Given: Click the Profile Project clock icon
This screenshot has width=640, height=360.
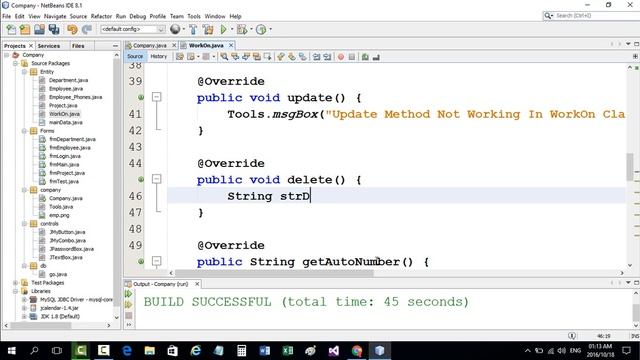Looking at the screenshot, I should [x=261, y=29].
